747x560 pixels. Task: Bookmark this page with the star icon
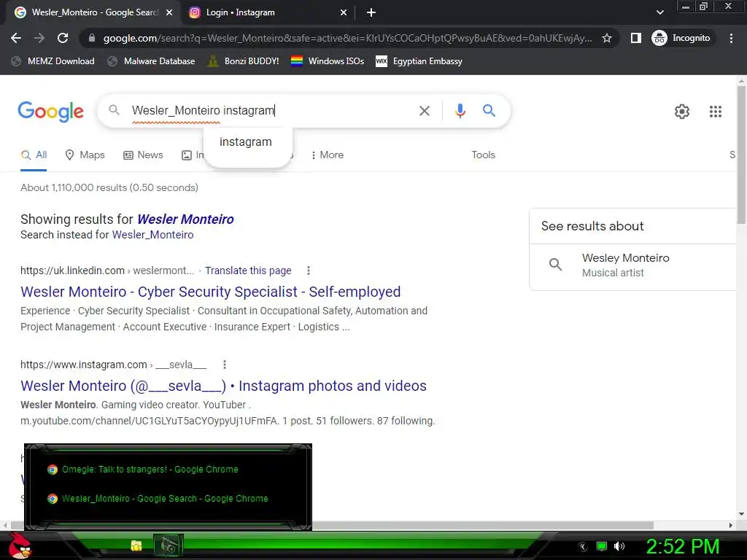click(x=606, y=38)
